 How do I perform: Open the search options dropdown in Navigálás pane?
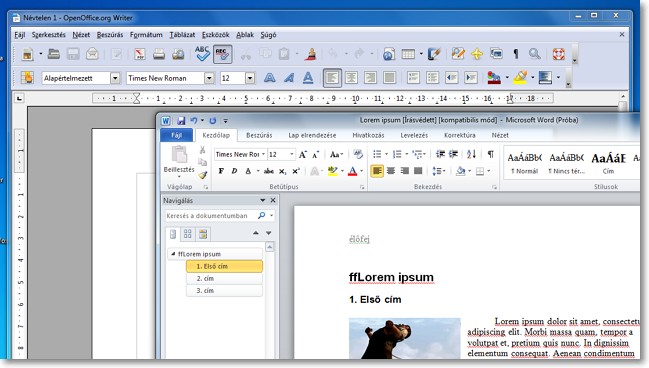click(272, 216)
